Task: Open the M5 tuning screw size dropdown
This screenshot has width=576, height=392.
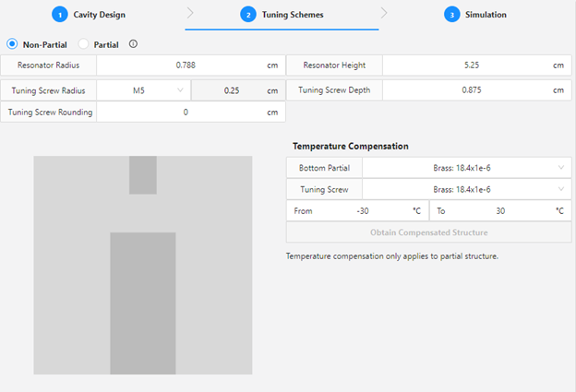Action: pos(144,90)
